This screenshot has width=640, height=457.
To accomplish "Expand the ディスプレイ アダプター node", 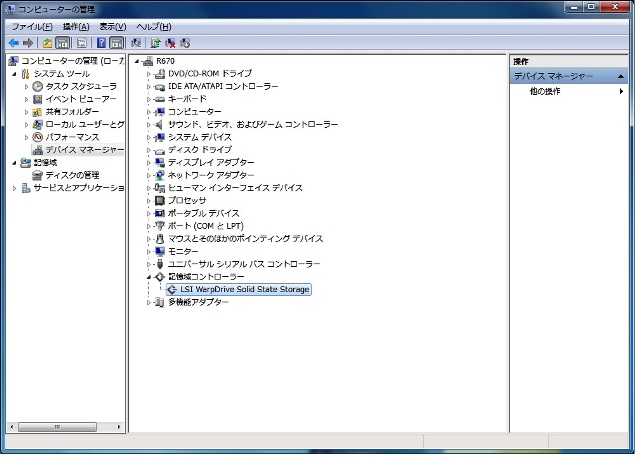I will click(x=148, y=162).
